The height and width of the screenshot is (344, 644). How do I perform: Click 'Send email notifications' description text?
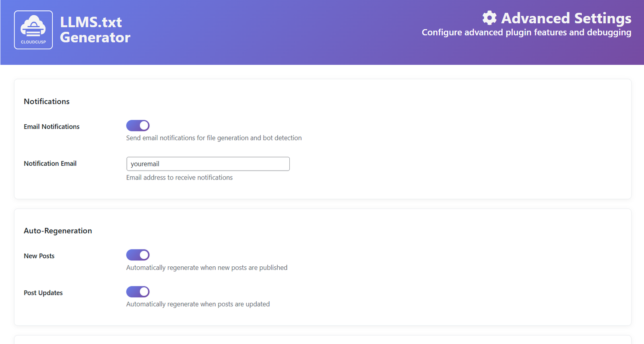click(214, 138)
